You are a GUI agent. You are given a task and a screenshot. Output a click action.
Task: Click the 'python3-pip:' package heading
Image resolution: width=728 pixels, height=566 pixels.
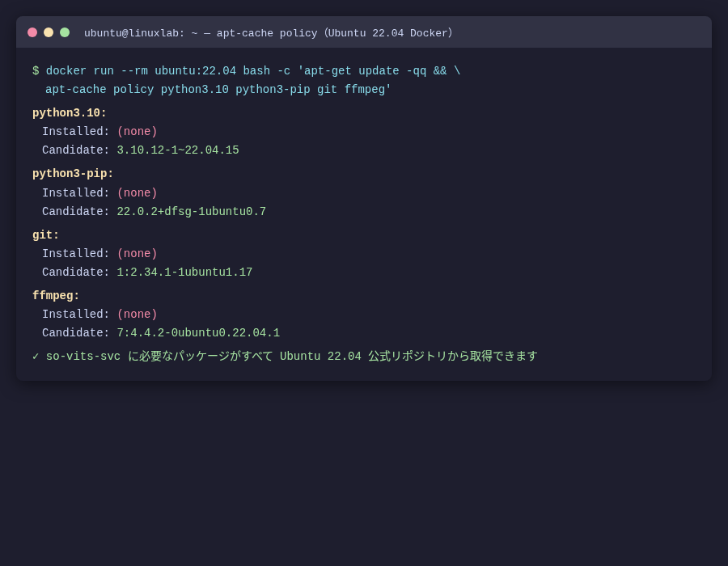(x=73, y=174)
